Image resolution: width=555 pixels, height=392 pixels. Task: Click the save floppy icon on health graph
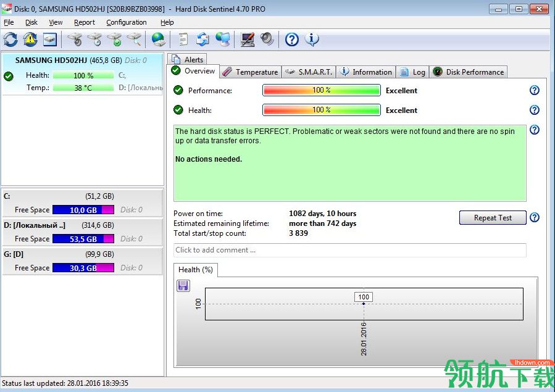[183, 285]
